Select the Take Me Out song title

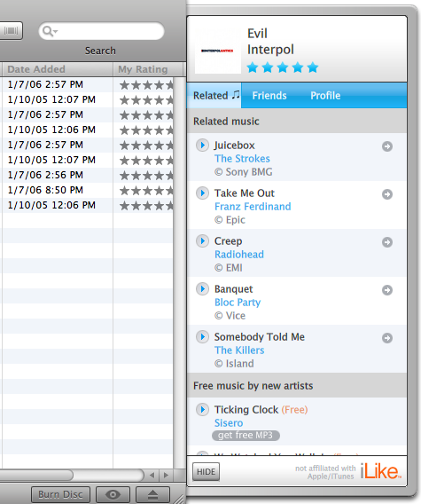pos(245,193)
